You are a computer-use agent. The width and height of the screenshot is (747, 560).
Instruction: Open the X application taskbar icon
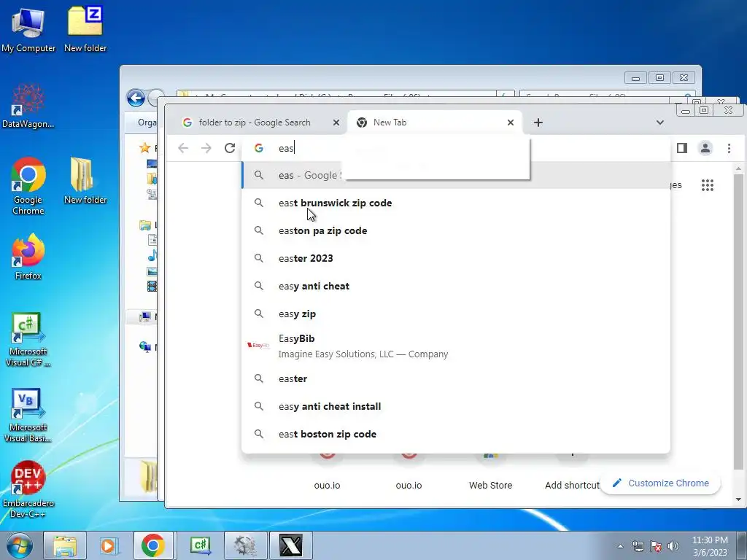click(290, 545)
